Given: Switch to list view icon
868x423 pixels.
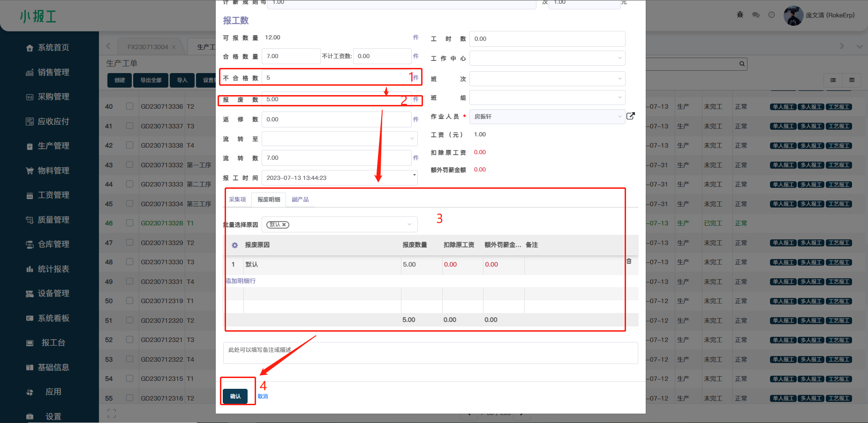Looking at the screenshot, I should [833, 80].
